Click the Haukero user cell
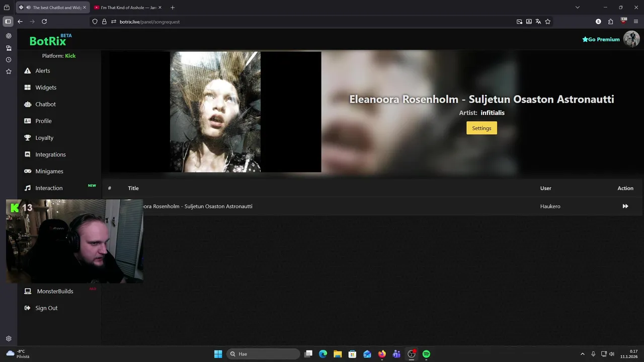This screenshot has height=362, width=644. click(550, 206)
